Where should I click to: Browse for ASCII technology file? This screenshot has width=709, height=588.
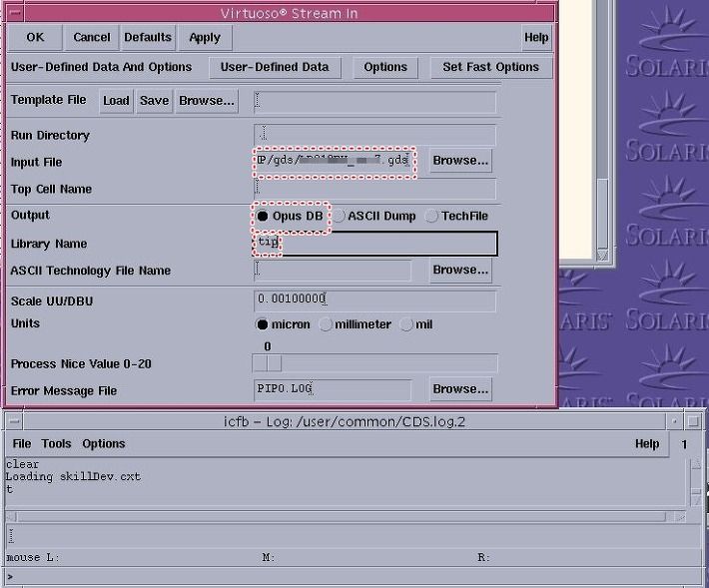click(x=460, y=270)
